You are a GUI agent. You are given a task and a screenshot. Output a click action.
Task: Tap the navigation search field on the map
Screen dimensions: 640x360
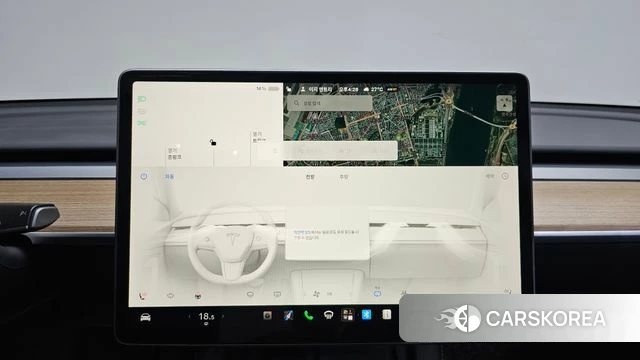click(330, 103)
